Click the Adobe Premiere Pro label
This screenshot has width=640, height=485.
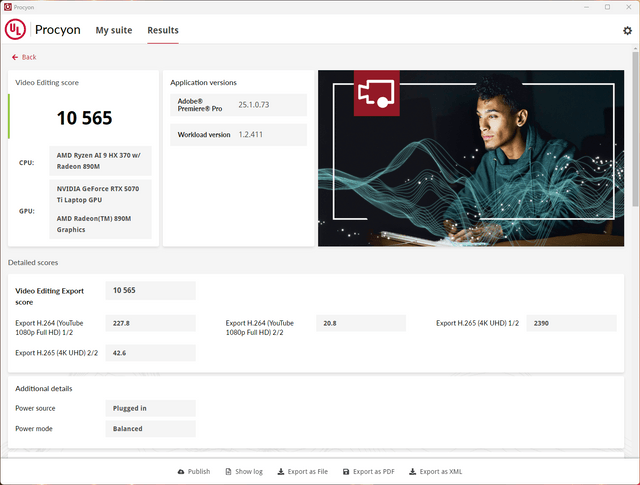(x=200, y=105)
